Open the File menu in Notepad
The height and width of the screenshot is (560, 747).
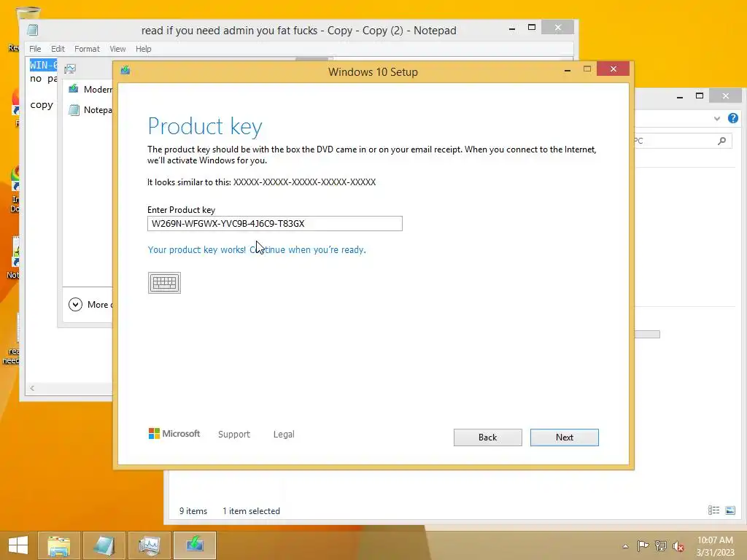[35, 49]
